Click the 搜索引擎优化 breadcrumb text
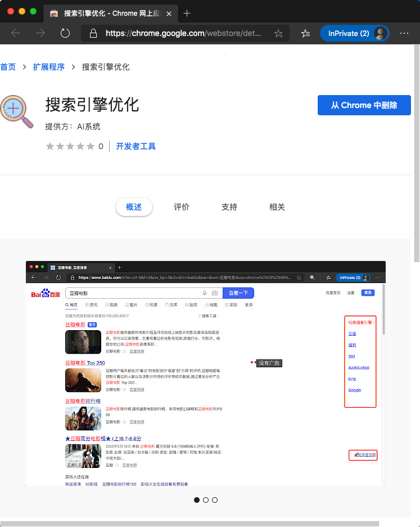 click(x=106, y=67)
